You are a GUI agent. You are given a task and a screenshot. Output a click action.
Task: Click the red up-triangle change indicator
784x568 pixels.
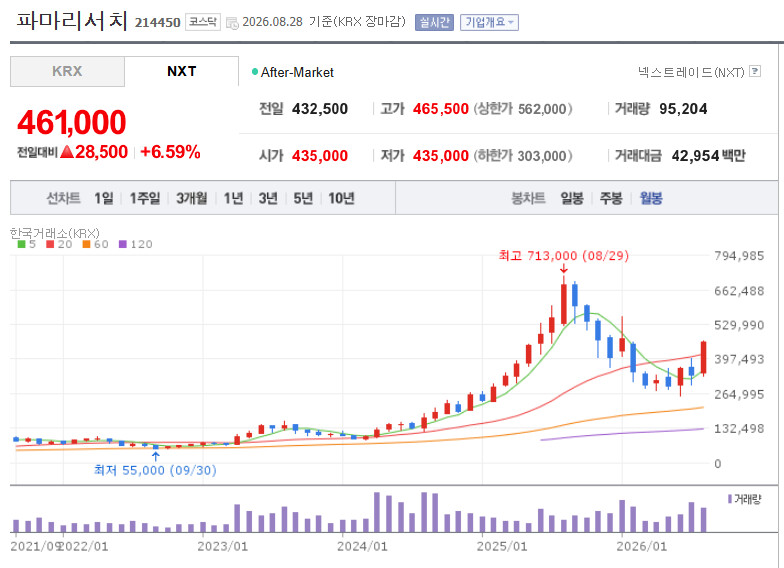[67, 152]
